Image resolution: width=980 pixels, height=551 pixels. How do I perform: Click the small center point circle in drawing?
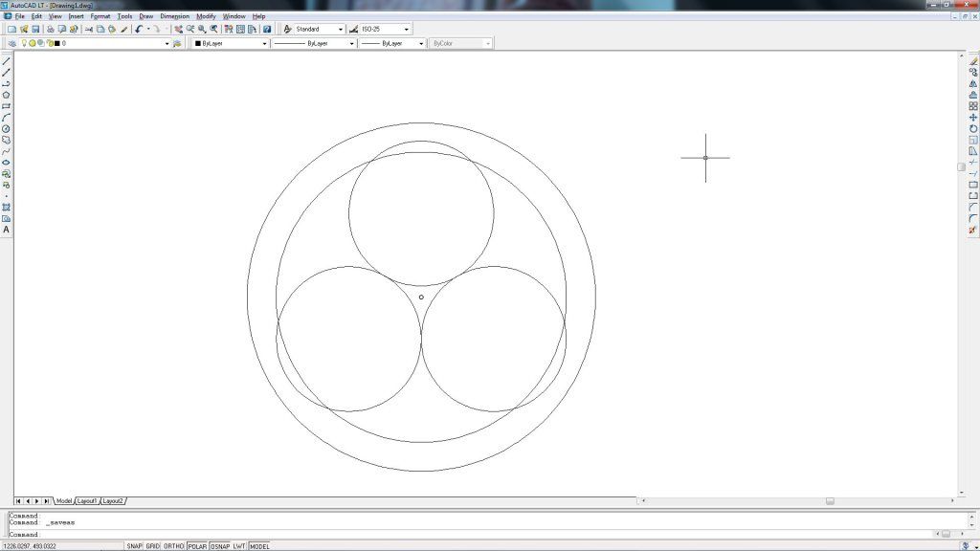[x=421, y=298]
